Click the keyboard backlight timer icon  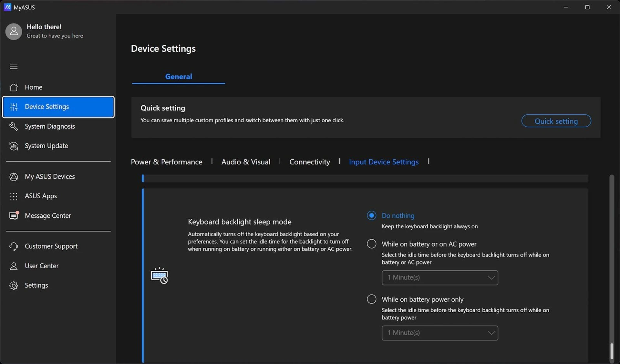(159, 276)
